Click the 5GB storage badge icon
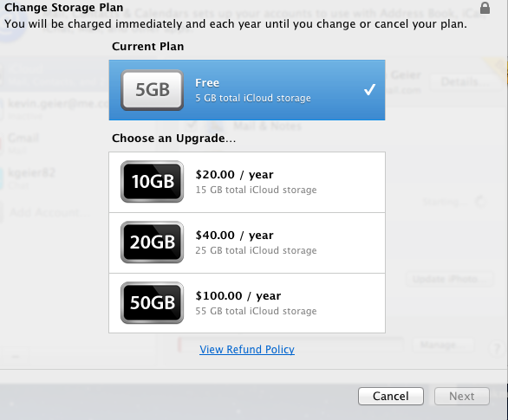 152,90
